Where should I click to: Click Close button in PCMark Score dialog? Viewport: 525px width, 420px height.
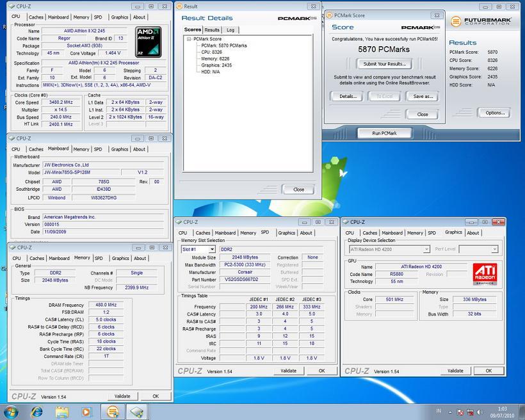point(422,114)
